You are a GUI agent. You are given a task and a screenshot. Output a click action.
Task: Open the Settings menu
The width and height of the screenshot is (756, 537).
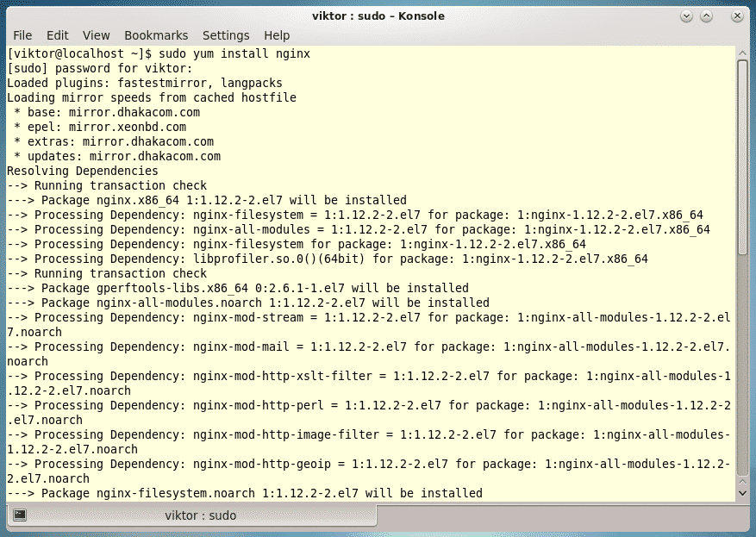point(226,35)
